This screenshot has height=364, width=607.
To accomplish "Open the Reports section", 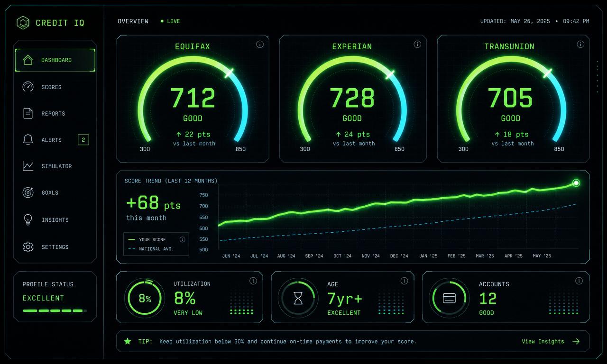I will [x=55, y=114].
